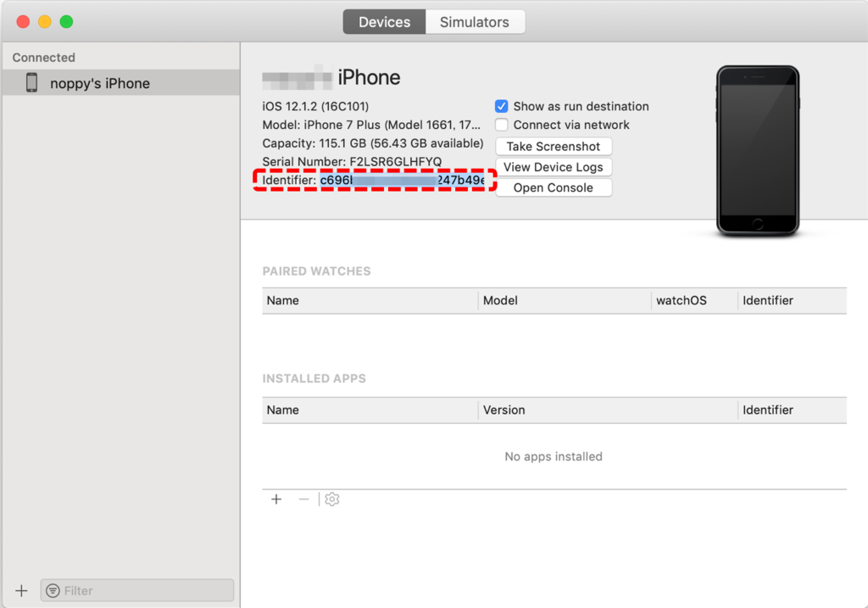Click the filter icon in search field
Screen dimensions: 868x608
pyautogui.click(x=53, y=591)
